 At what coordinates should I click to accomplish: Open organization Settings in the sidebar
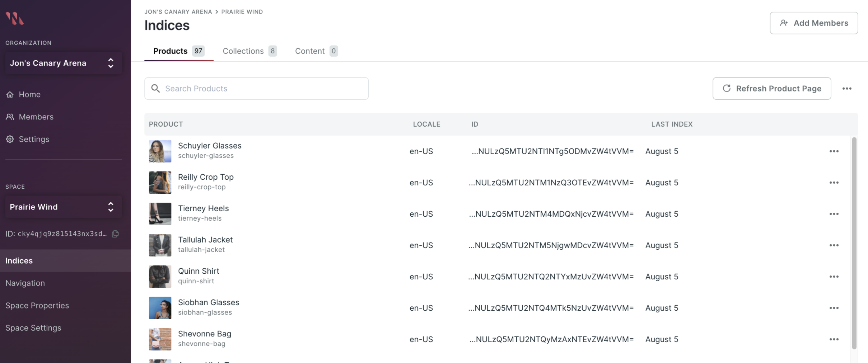(x=34, y=139)
